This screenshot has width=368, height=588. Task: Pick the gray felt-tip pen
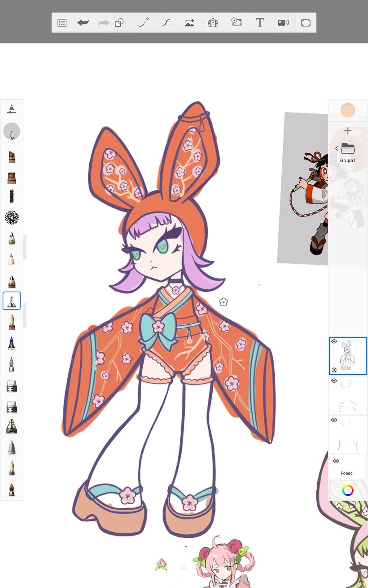tap(12, 364)
